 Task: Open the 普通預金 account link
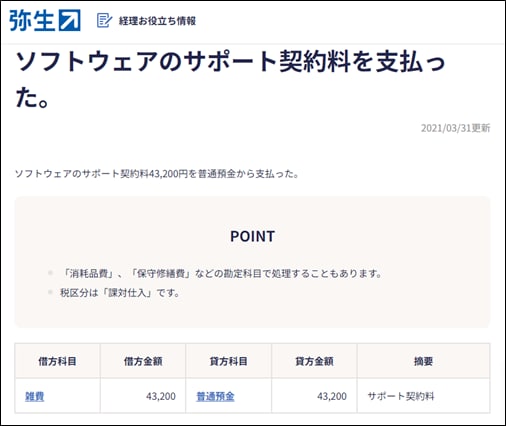[x=215, y=396]
